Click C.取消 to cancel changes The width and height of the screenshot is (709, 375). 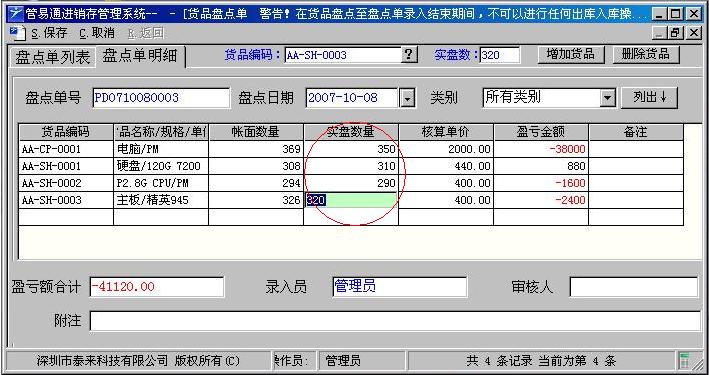(96, 33)
